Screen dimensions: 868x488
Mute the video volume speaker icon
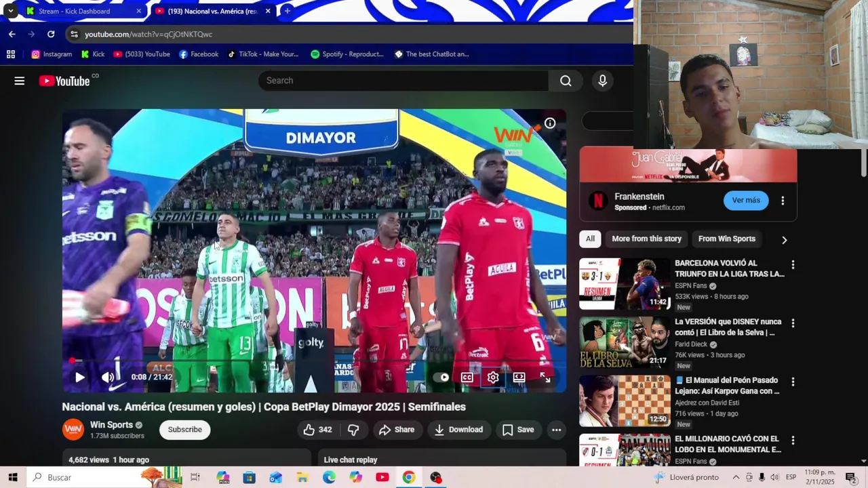coord(108,378)
